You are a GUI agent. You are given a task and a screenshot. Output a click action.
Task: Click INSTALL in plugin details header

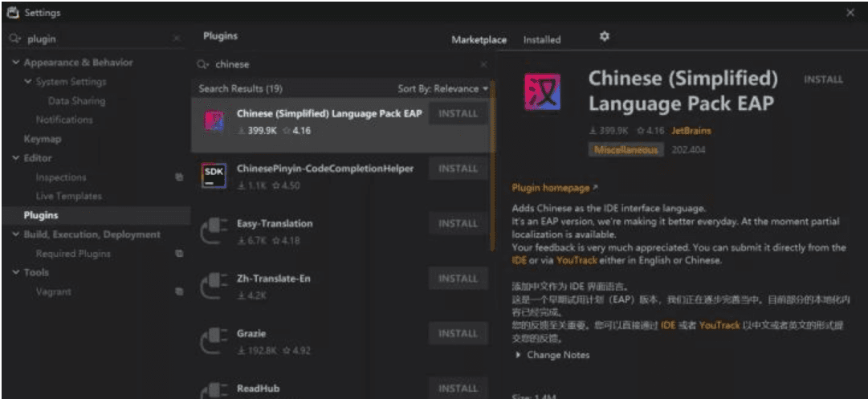pyautogui.click(x=824, y=79)
